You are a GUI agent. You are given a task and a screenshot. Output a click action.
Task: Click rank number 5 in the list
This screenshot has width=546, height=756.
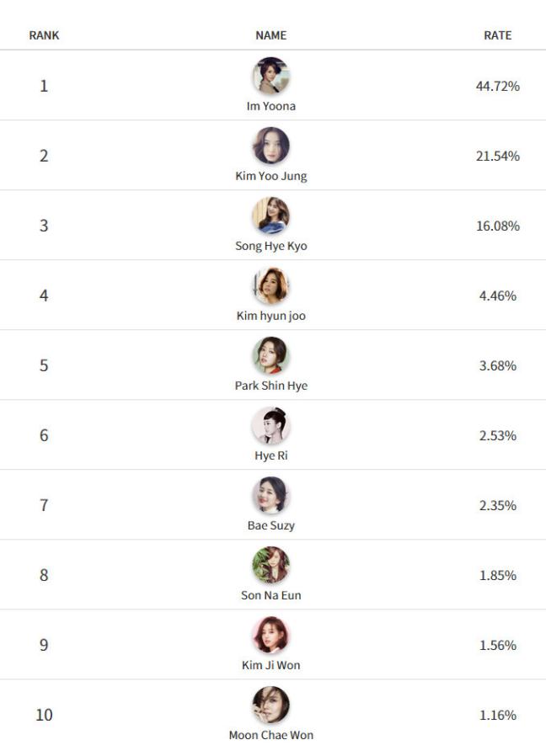(x=44, y=365)
